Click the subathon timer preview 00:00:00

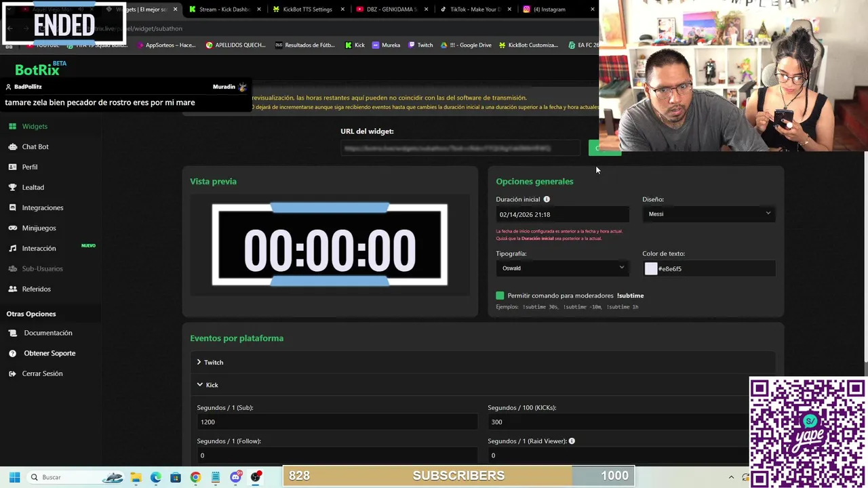point(330,245)
